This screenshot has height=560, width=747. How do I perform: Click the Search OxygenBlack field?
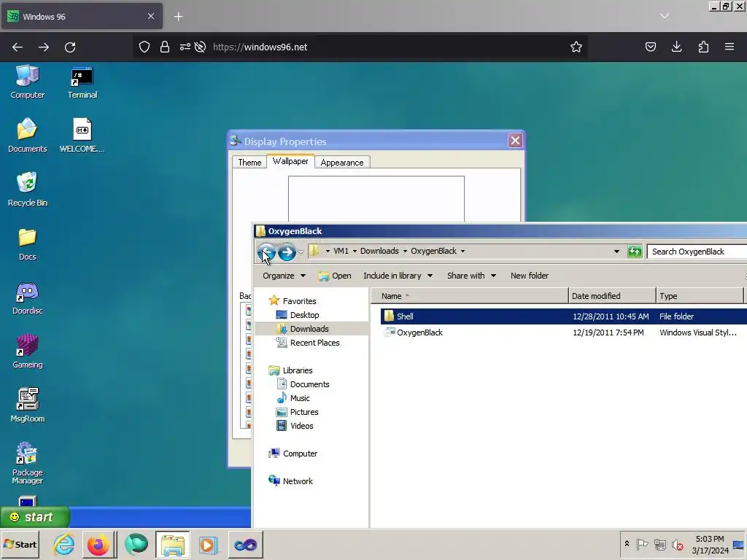pos(697,252)
